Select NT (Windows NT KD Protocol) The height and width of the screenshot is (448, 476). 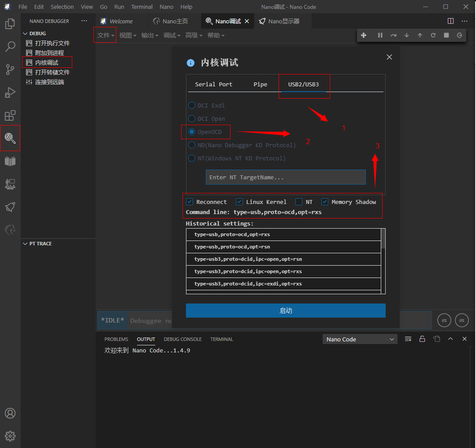tap(192, 158)
